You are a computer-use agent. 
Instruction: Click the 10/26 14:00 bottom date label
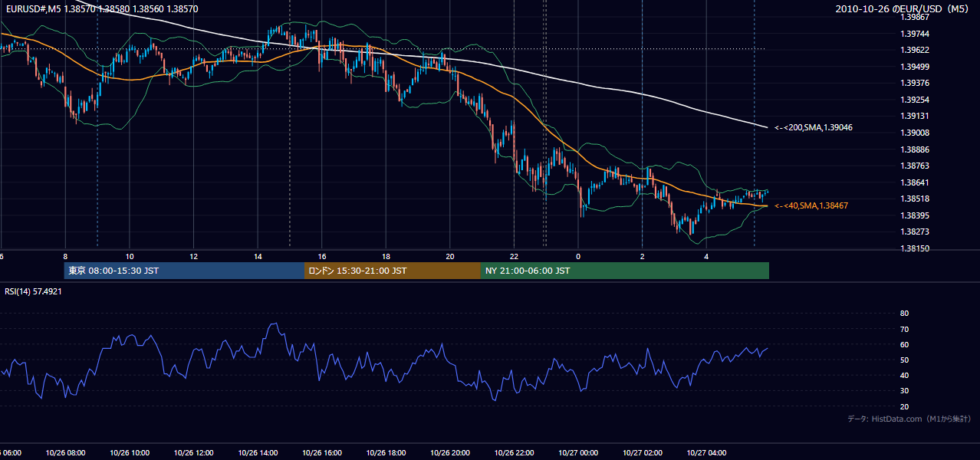coord(258,453)
